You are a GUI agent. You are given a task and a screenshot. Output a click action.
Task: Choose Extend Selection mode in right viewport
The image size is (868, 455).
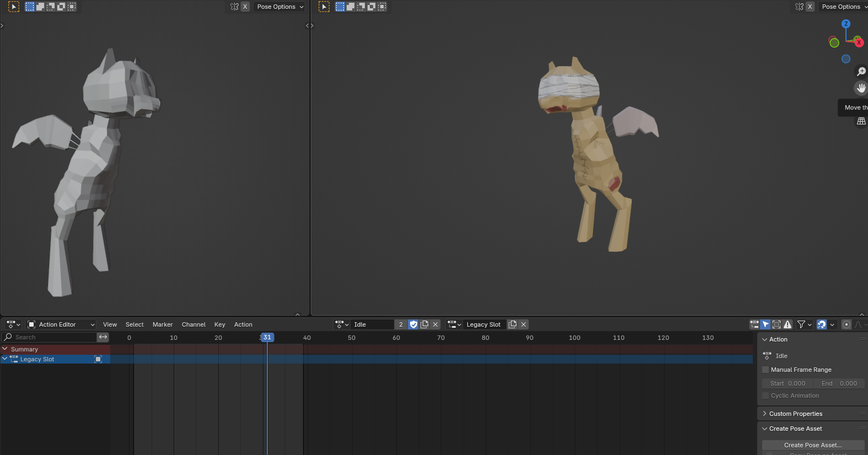[351, 7]
